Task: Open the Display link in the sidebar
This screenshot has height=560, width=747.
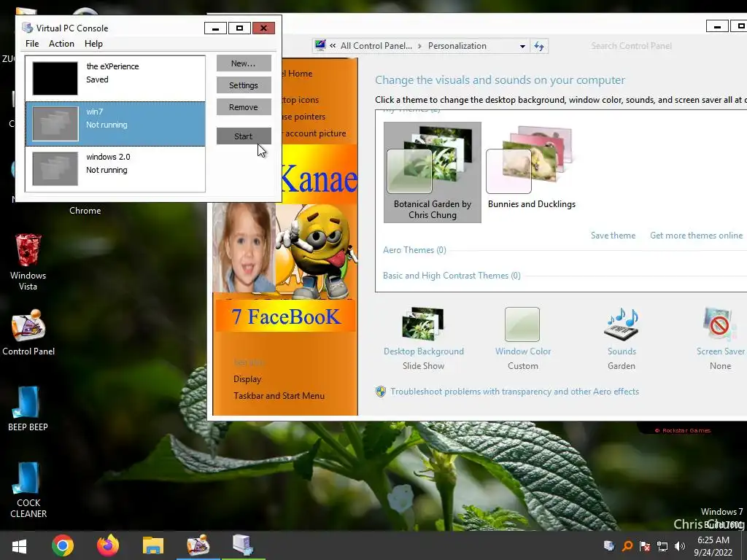Action: pos(247,379)
